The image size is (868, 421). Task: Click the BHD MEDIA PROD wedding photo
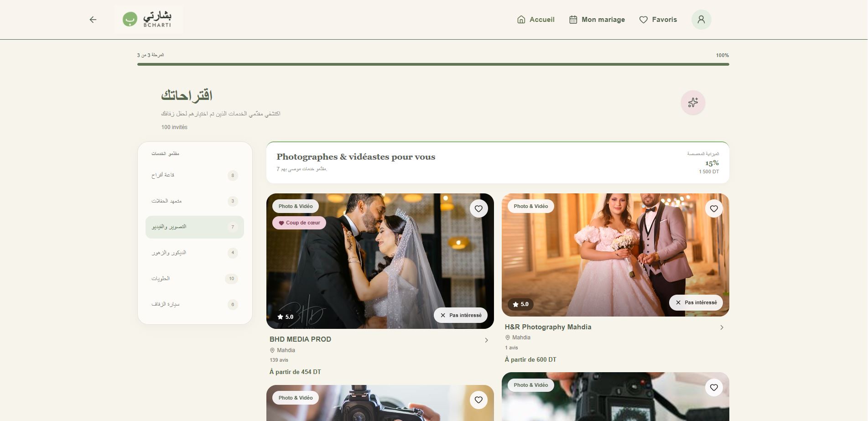tap(380, 261)
